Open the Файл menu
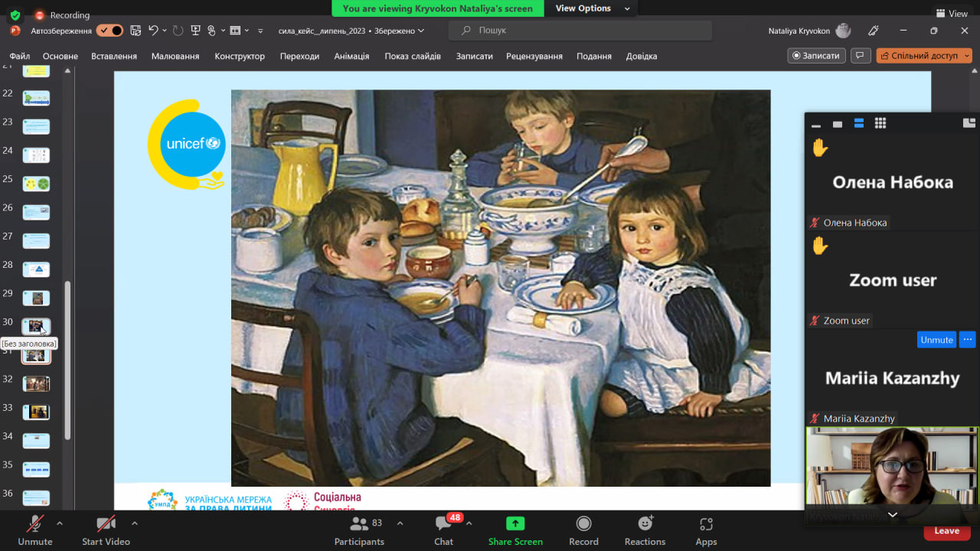 [20, 56]
